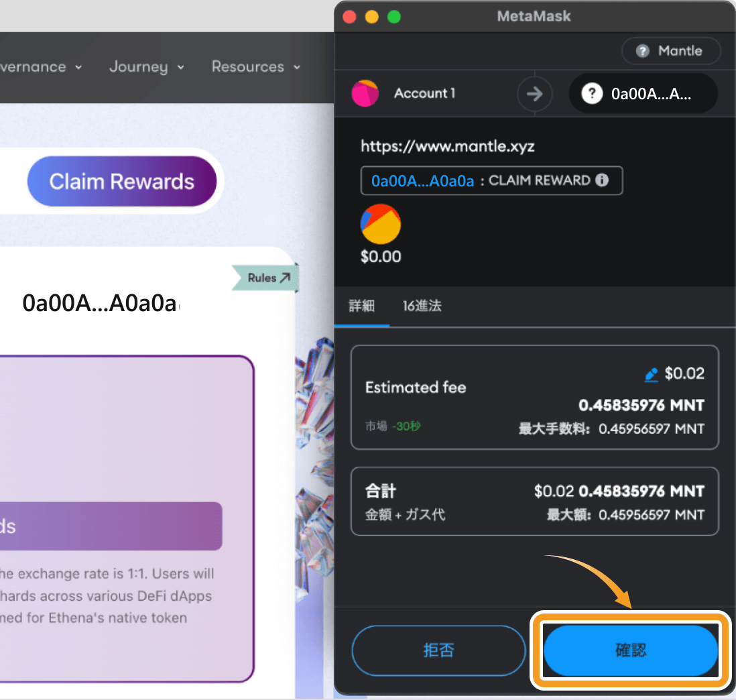Click the 最大額 0.45956597 MNT value
This screenshot has height=700, width=736.
pos(625,515)
